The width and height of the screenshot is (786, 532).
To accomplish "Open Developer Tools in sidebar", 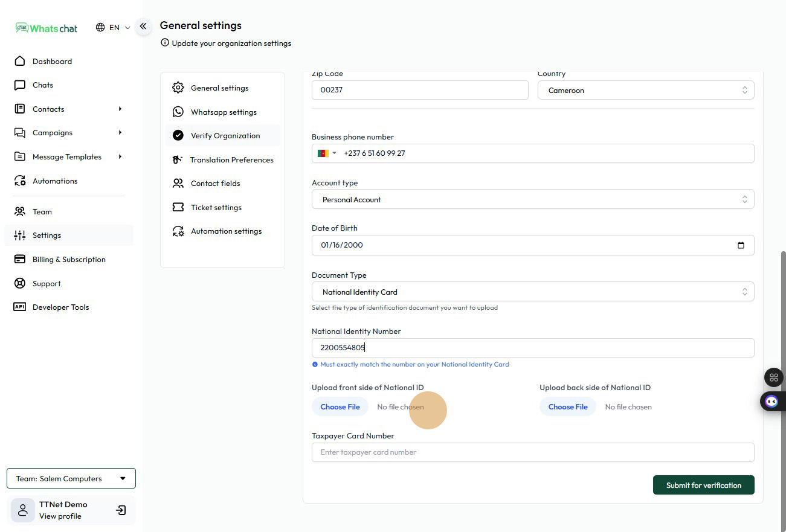I will (x=60, y=307).
